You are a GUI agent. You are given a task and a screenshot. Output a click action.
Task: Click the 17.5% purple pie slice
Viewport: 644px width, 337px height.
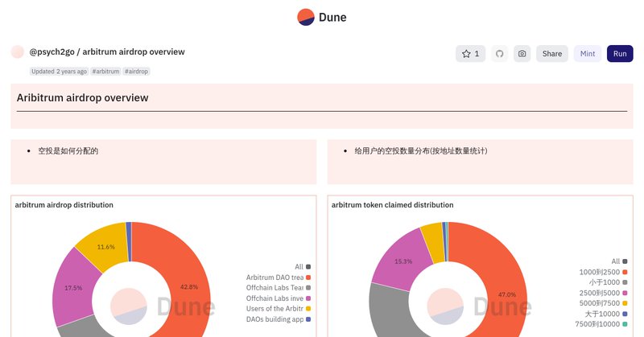(x=74, y=288)
